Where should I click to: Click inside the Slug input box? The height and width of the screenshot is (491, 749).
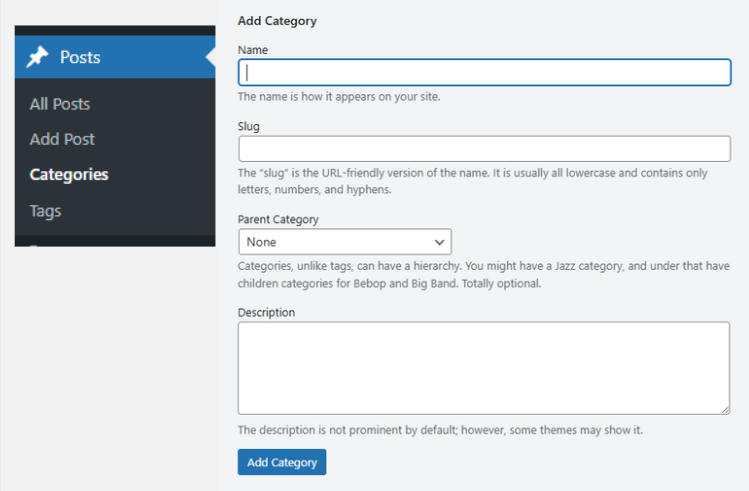click(484, 149)
